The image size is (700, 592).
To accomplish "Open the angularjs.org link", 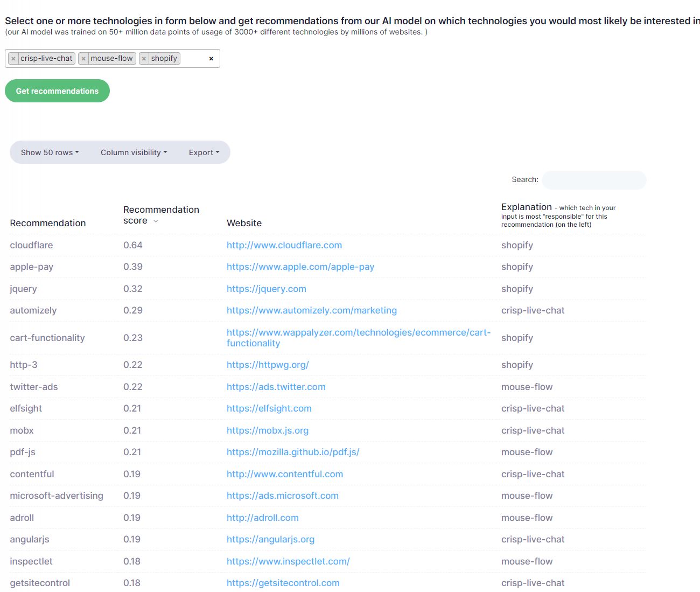I will (x=270, y=539).
